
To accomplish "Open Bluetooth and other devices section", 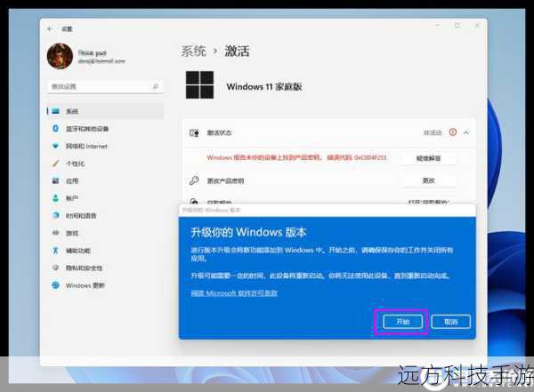I will pos(105,129).
